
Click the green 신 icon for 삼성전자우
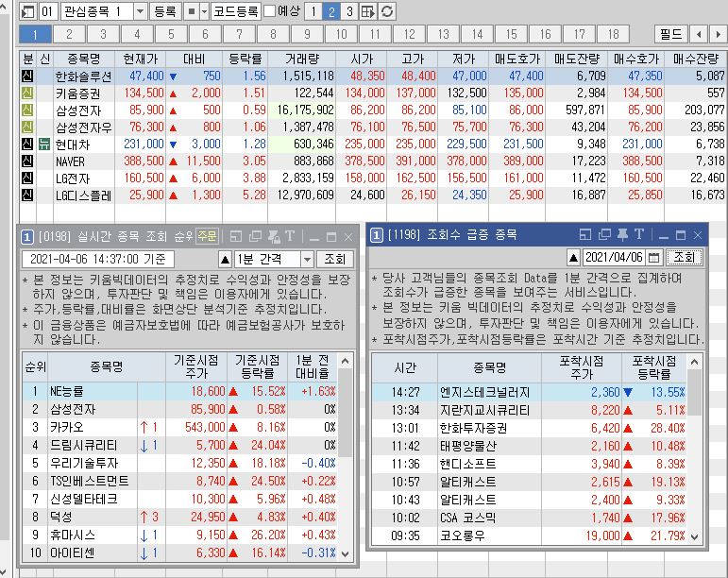27,127
